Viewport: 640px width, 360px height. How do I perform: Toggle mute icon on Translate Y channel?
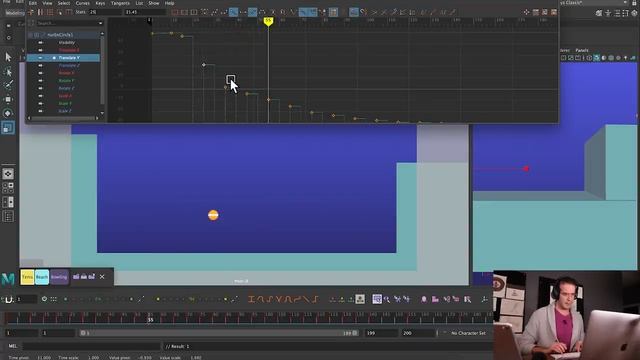coord(40,58)
